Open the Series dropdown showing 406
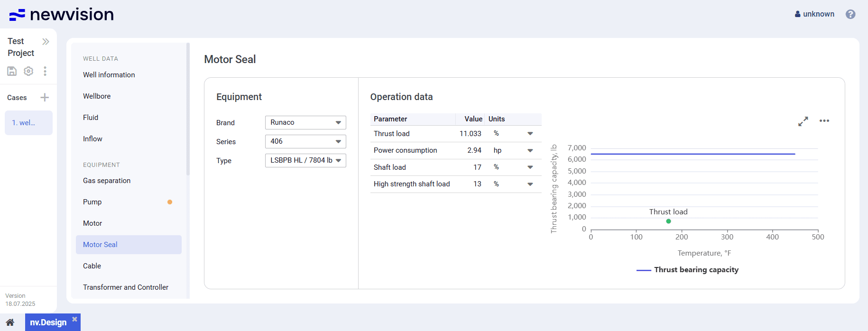Viewport: 868px width, 331px height. pyautogui.click(x=305, y=141)
